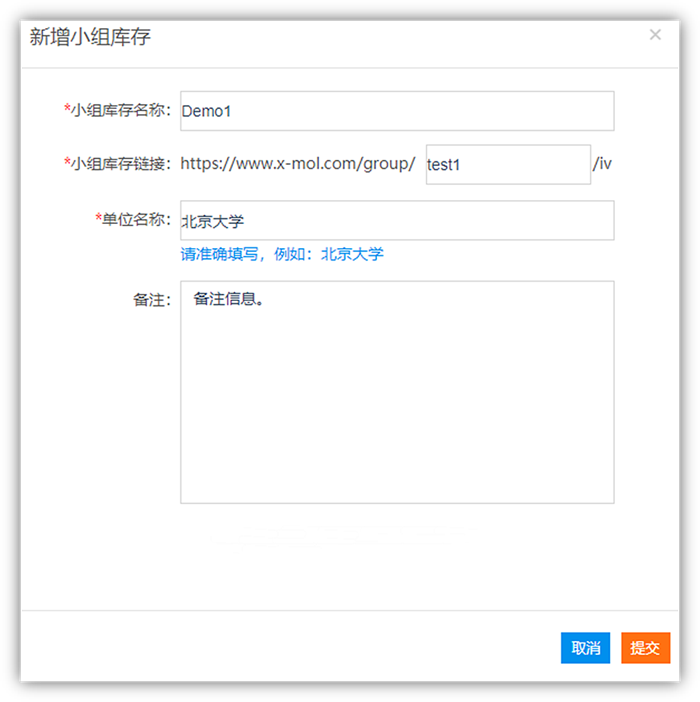Click the 取消 button

(585, 647)
